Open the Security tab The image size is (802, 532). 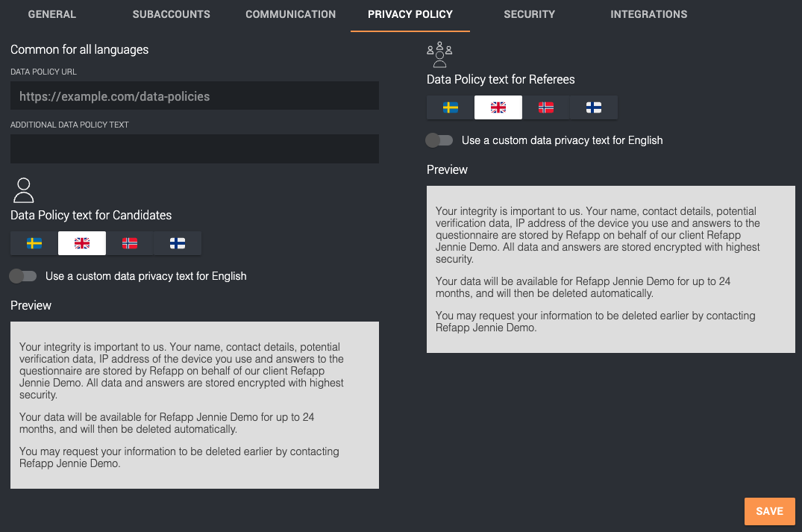click(x=530, y=14)
